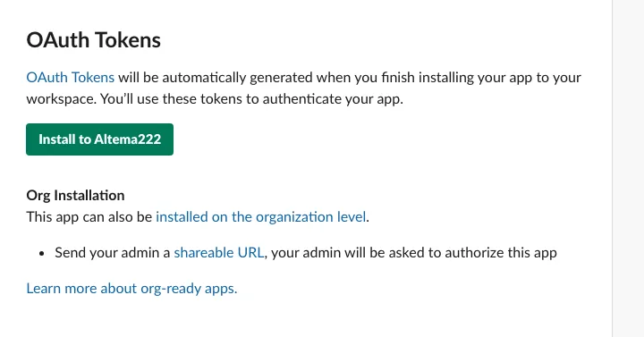Screen dimensions: 644x337
Task: Click the words 'authenticate your app'
Action: (332, 99)
